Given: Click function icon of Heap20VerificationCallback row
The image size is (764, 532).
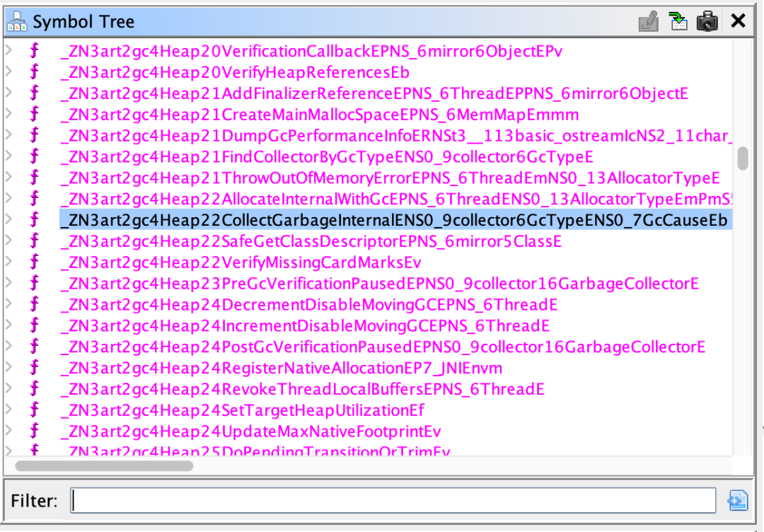Looking at the screenshot, I should [x=34, y=51].
